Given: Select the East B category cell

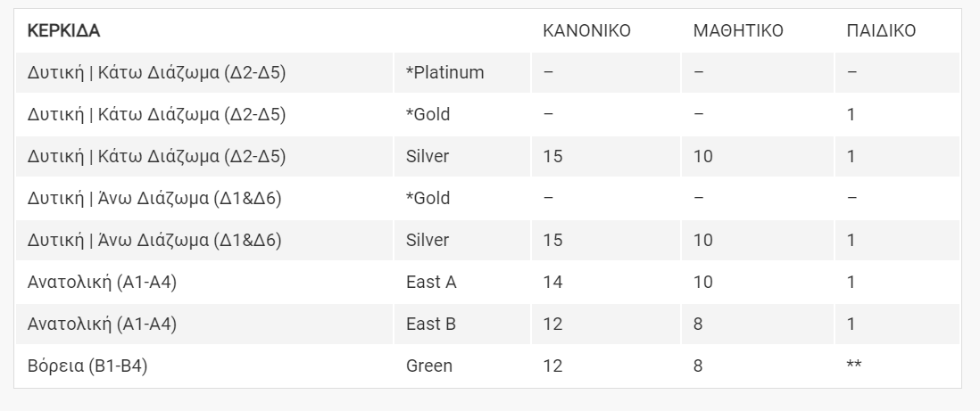Looking at the screenshot, I should (431, 325).
